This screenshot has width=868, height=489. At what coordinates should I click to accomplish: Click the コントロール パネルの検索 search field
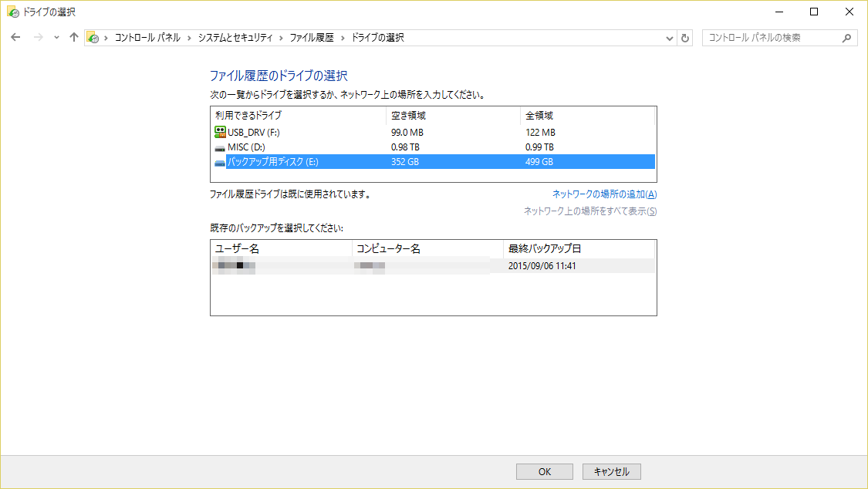(772, 38)
